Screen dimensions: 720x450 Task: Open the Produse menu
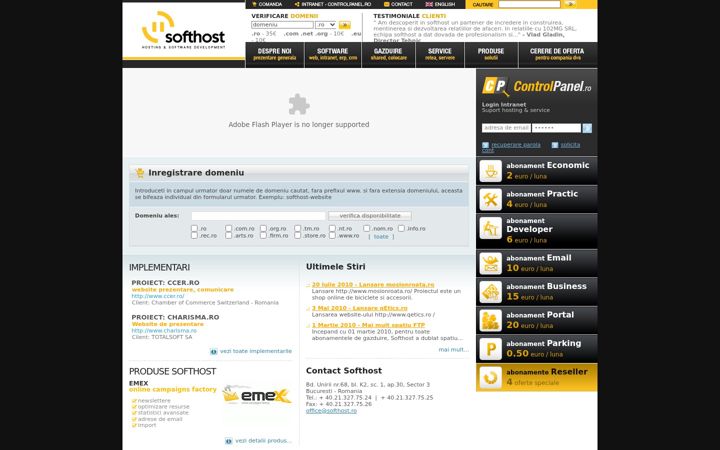coord(491,55)
